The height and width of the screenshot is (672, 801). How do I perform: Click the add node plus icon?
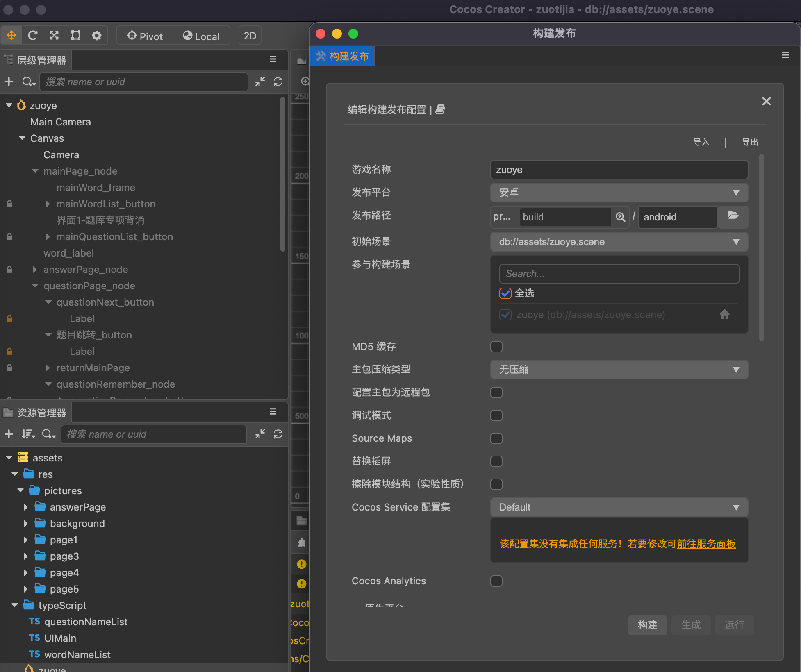(x=9, y=82)
